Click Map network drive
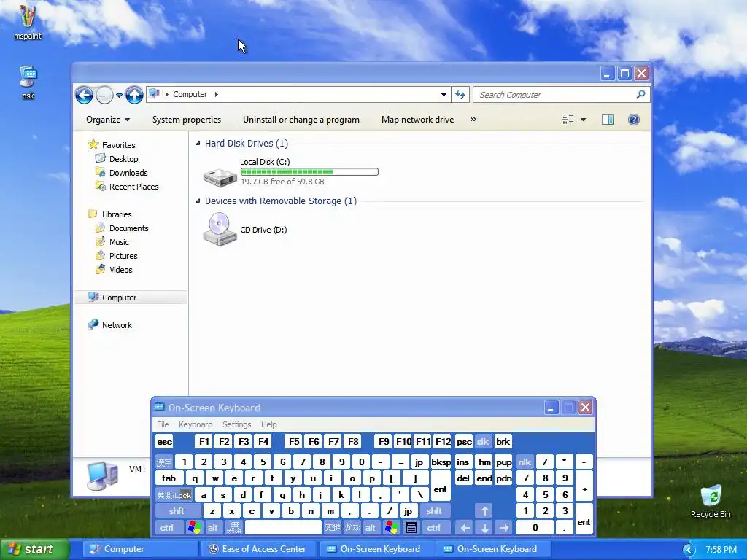This screenshot has width=747, height=560. coord(418,120)
